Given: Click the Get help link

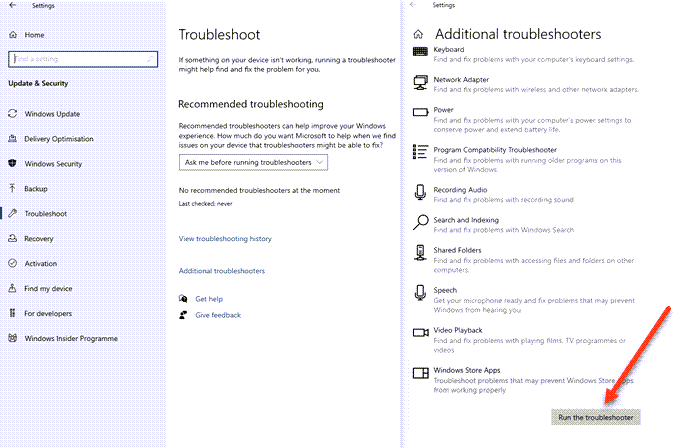Looking at the screenshot, I should [209, 299].
